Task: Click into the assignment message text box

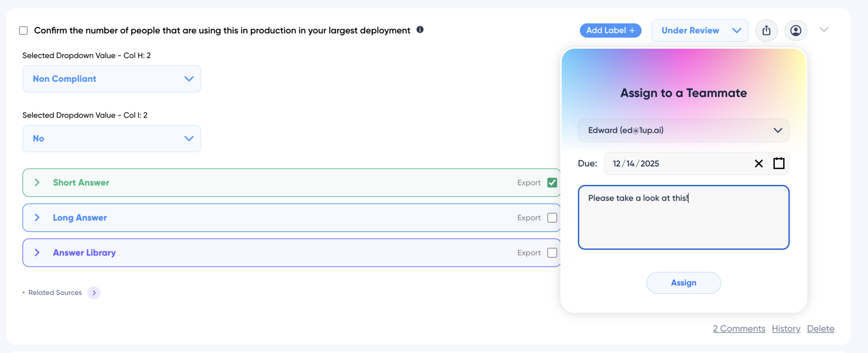Action: coord(683,220)
